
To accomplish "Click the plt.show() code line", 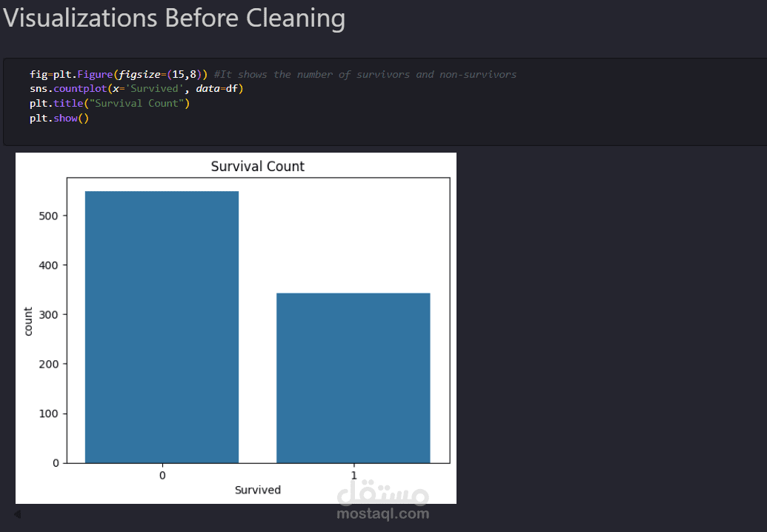I will 59,118.
